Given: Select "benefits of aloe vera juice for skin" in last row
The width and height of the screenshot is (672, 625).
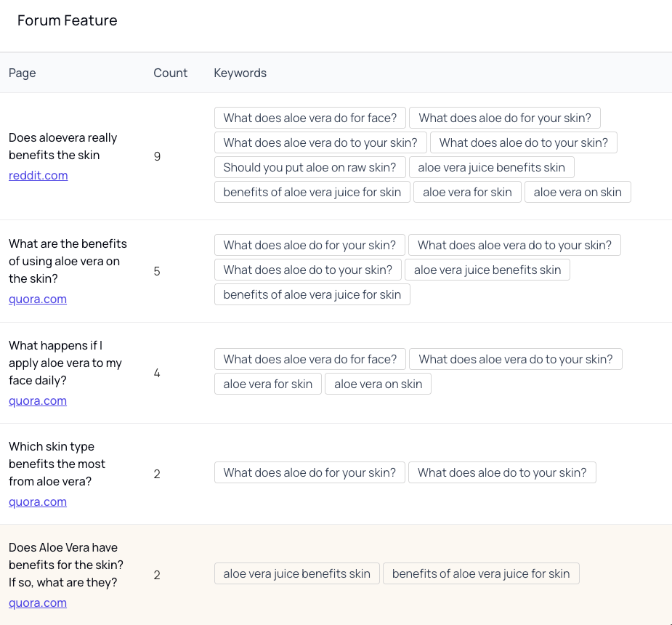Looking at the screenshot, I should 480,573.
